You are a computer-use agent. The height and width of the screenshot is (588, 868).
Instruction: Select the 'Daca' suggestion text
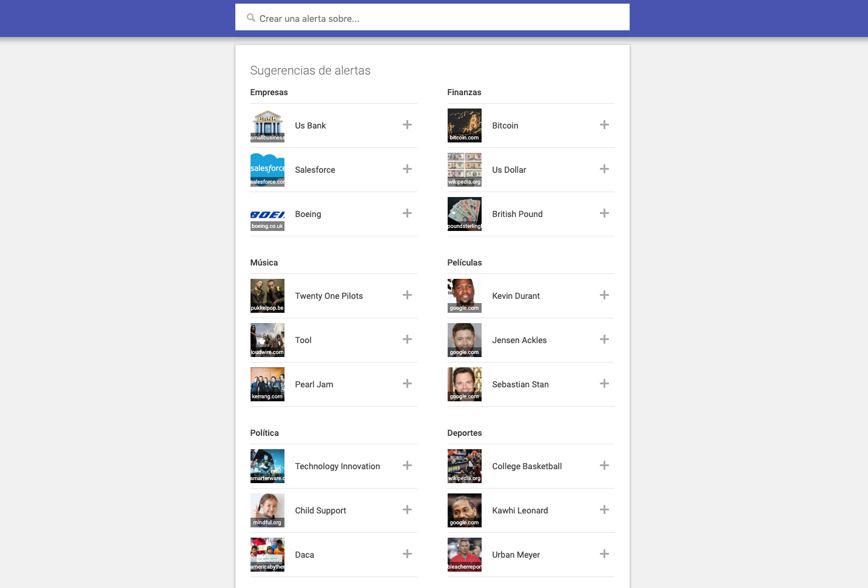click(304, 555)
